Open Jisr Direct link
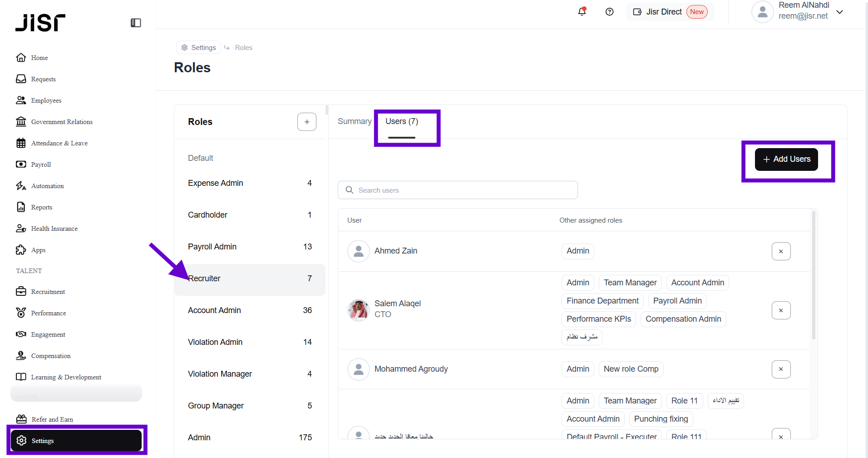Viewport: 868px width, 458px height. click(664, 12)
